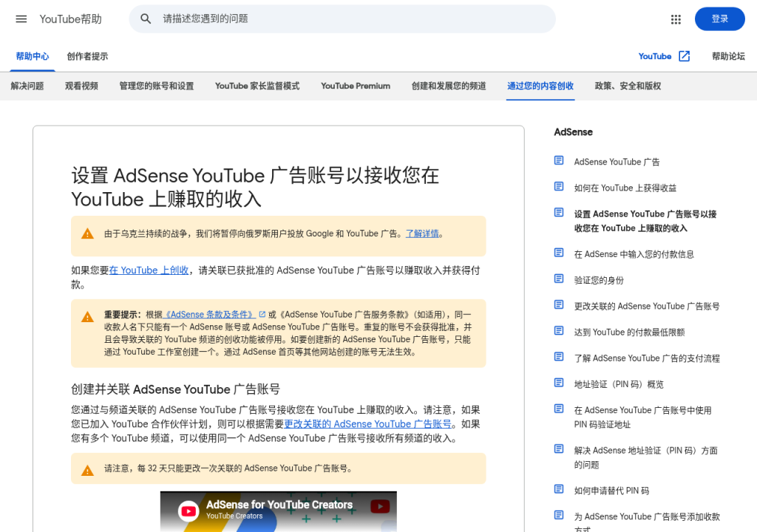Open sidebar article 如何申请替代 PIN 码
Viewport: 757px width, 532px height.
pyautogui.click(x=611, y=491)
